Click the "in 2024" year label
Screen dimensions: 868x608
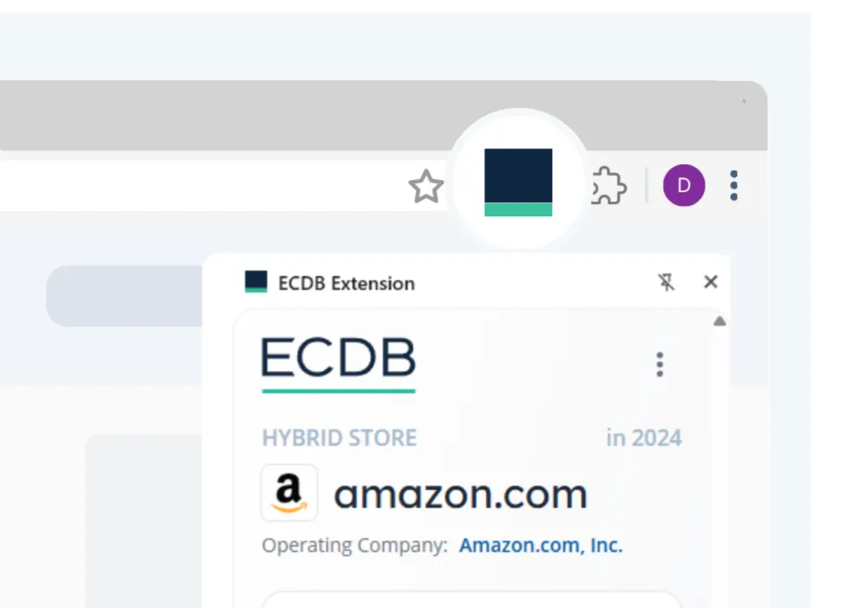pos(643,438)
